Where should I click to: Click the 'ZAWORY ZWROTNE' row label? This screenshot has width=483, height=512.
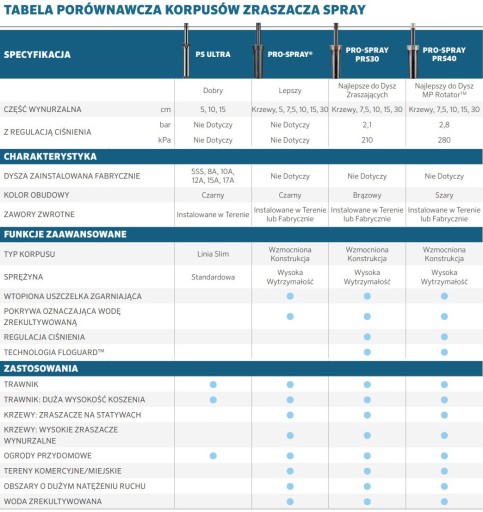[39, 214]
